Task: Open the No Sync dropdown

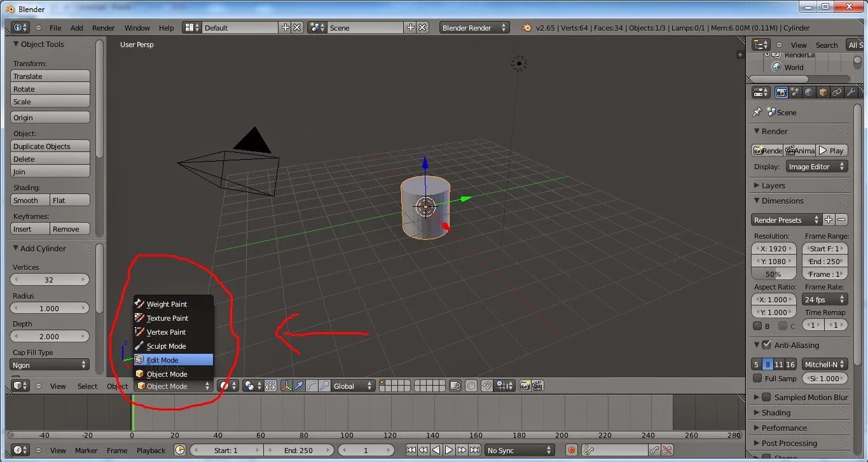Action: [x=520, y=450]
